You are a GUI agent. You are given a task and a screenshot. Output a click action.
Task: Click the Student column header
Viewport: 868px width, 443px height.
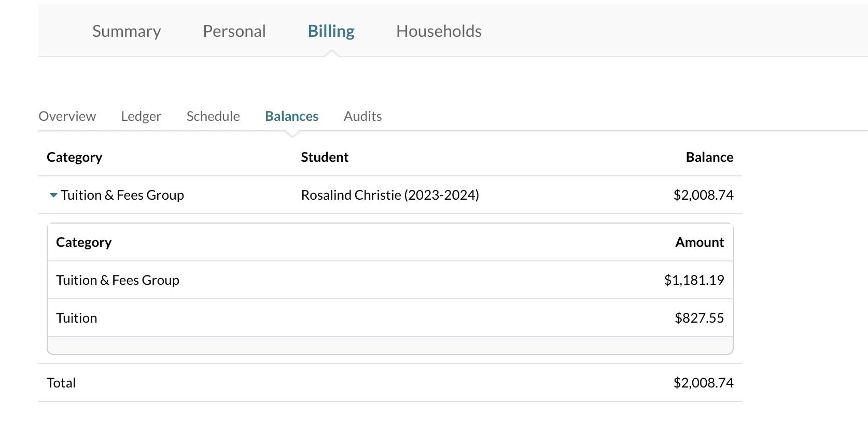point(325,157)
